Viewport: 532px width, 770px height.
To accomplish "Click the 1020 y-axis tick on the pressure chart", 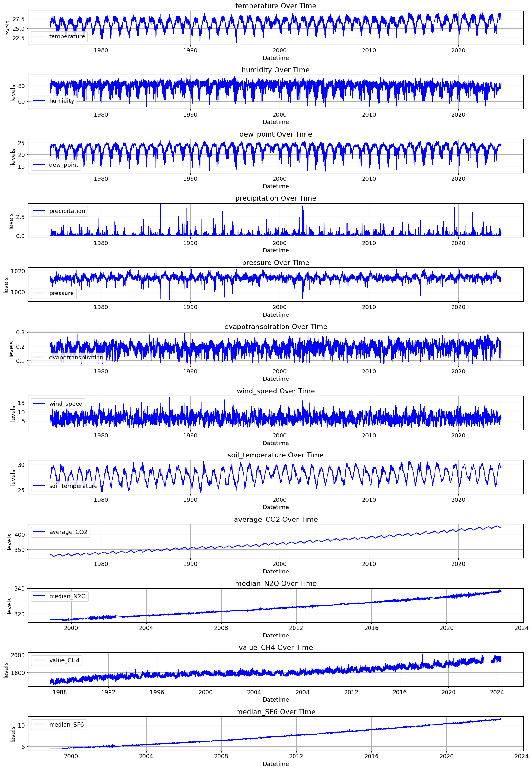I will pos(18,271).
